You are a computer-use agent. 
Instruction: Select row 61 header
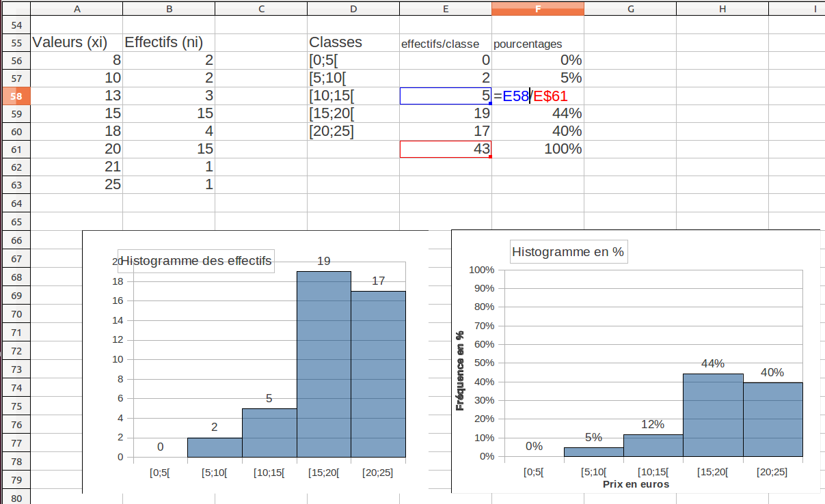(x=16, y=149)
